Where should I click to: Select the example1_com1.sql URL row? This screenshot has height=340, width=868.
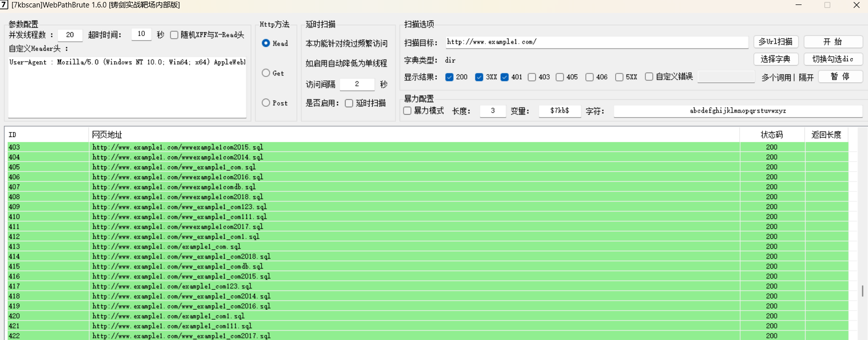coord(428,316)
